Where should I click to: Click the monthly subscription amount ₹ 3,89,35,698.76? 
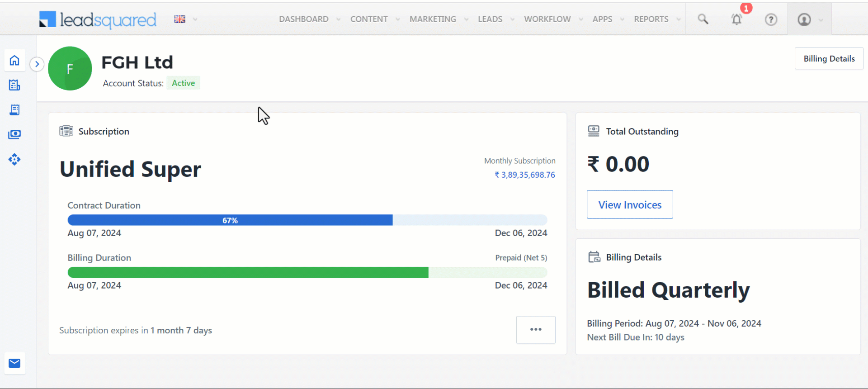pos(524,175)
